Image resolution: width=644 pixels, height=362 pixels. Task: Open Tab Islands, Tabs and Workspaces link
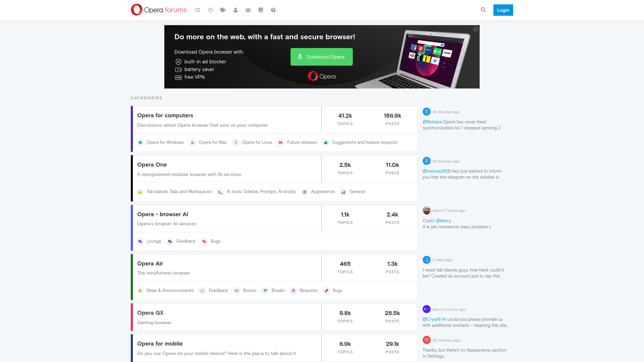179,192
